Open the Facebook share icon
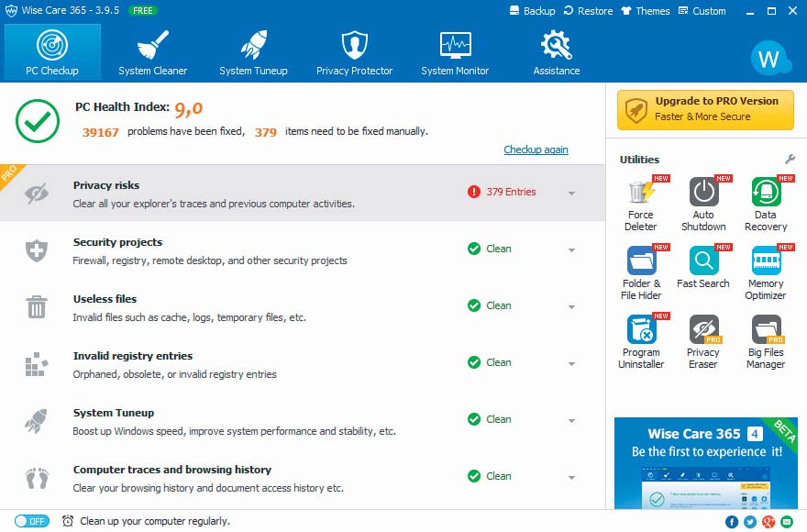The image size is (807, 532). 732,522
